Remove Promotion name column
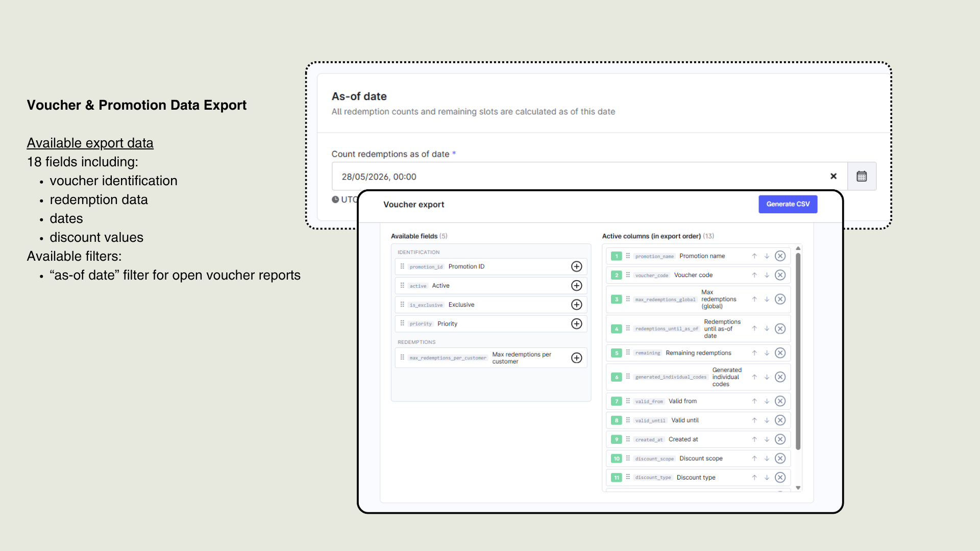Image resolution: width=980 pixels, height=551 pixels. click(780, 256)
